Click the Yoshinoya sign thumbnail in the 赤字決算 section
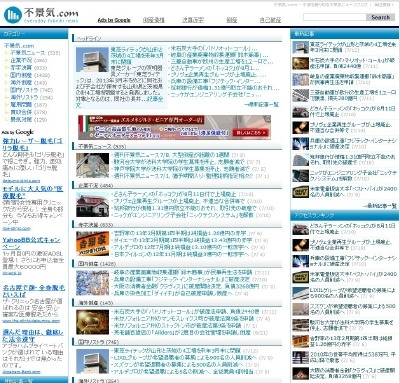400x383 pixels. coord(92,243)
